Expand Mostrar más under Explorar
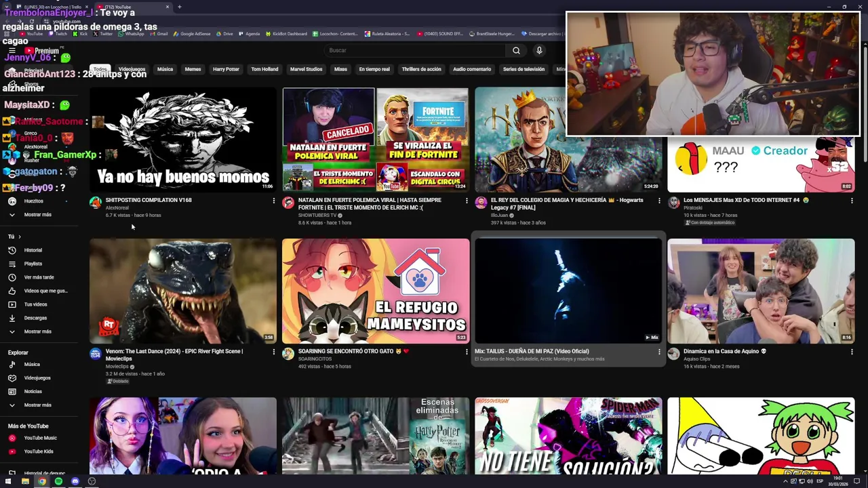This screenshot has width=868, height=488. (37, 405)
